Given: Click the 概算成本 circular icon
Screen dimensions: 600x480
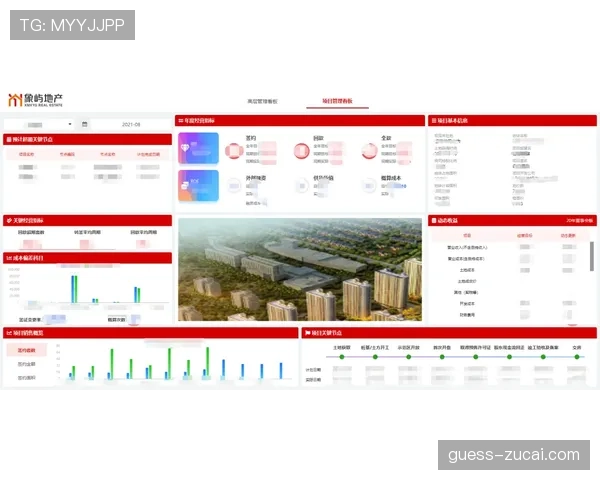Looking at the screenshot, I should [368, 185].
